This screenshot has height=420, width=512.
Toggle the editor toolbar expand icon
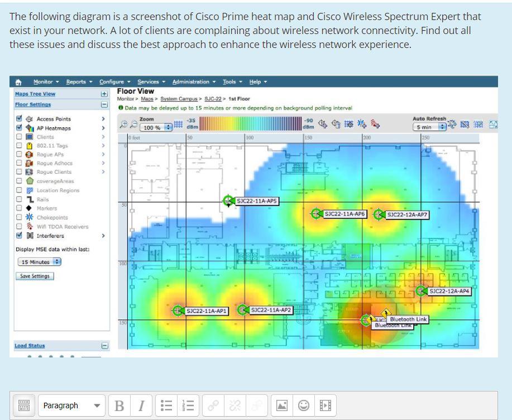[x=24, y=405]
